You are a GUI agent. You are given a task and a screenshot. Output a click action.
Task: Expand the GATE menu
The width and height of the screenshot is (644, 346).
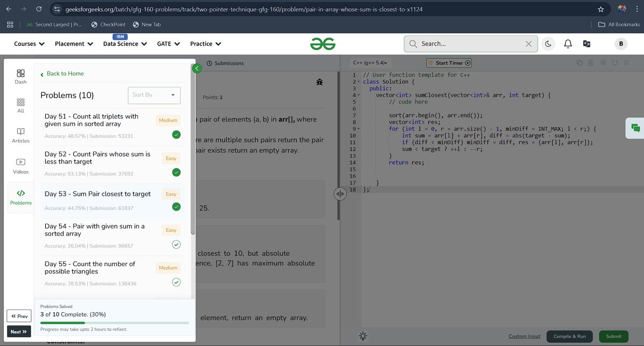point(168,44)
